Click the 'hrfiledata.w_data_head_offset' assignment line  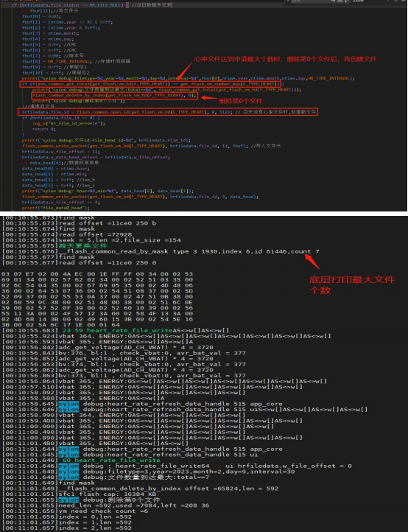click(95, 157)
